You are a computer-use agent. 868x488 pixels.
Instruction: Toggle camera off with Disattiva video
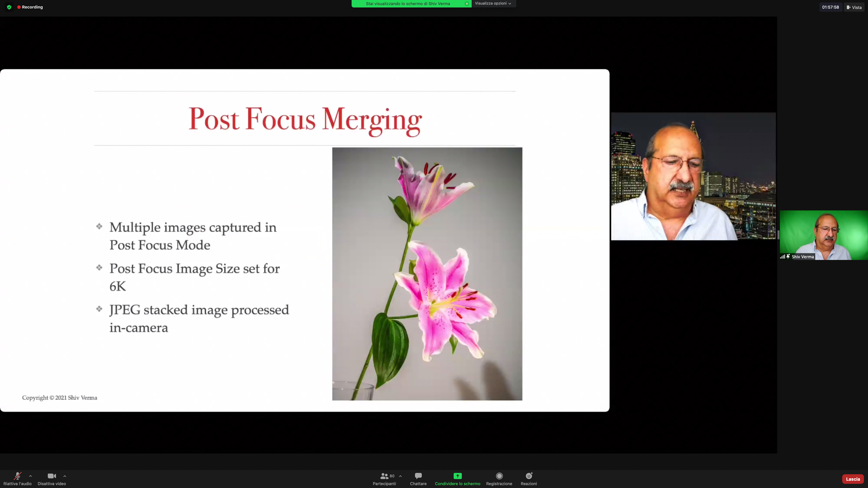(52, 476)
